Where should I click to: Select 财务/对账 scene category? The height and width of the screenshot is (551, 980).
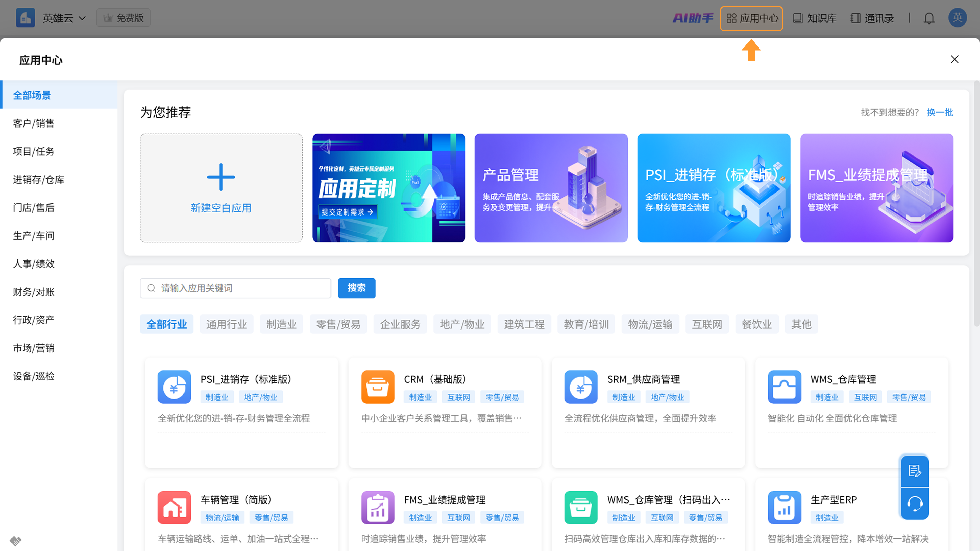[x=59, y=292]
